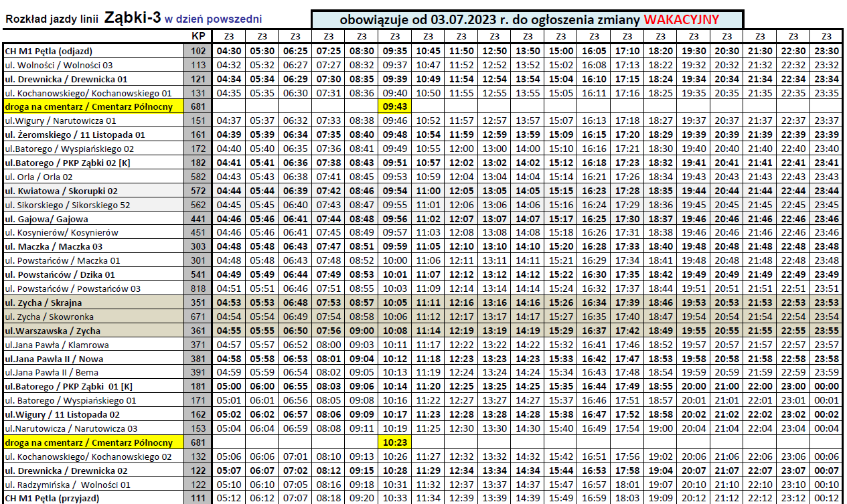Select stop 'ul.Jana Pawła II / Bema'
Viewport: 847px width, 504px height.
tap(53, 372)
